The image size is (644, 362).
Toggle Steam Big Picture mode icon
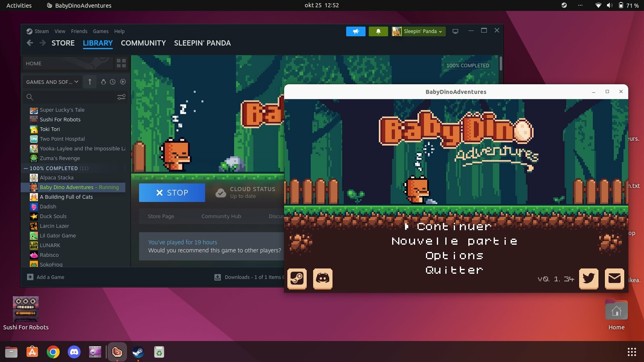tap(455, 31)
